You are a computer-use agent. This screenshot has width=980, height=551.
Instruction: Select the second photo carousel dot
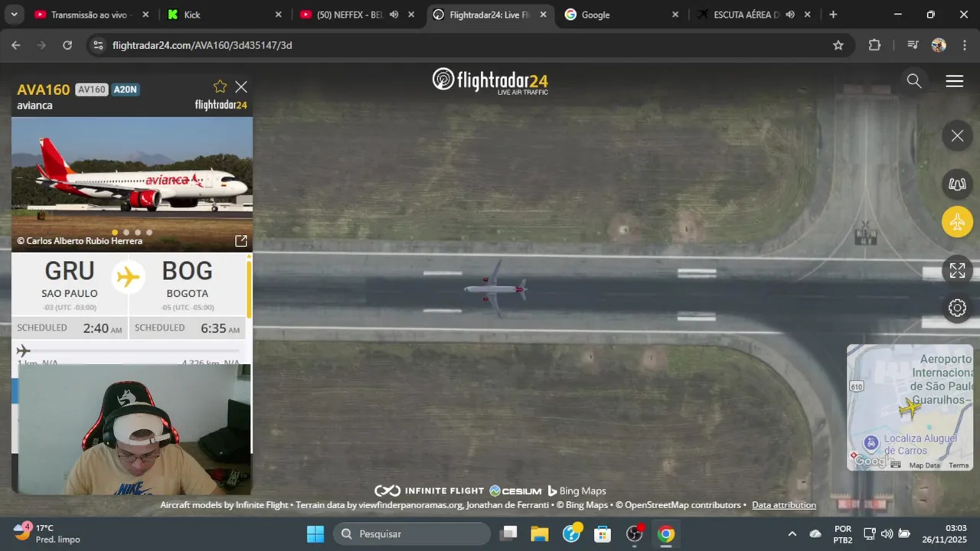click(126, 233)
